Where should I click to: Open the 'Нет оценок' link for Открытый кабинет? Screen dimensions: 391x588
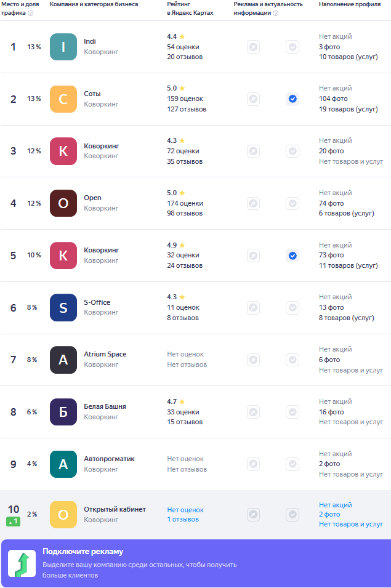click(185, 510)
